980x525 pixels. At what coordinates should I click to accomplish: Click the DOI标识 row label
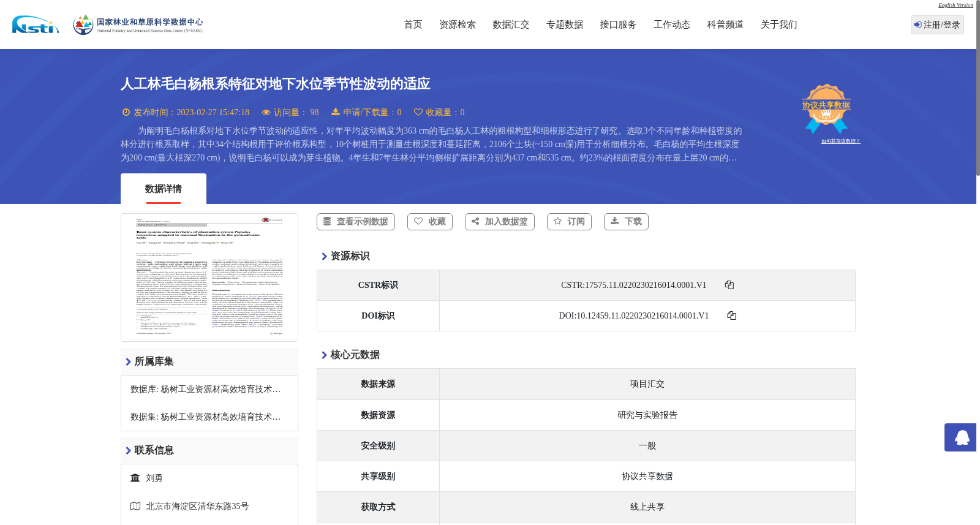[x=378, y=316]
